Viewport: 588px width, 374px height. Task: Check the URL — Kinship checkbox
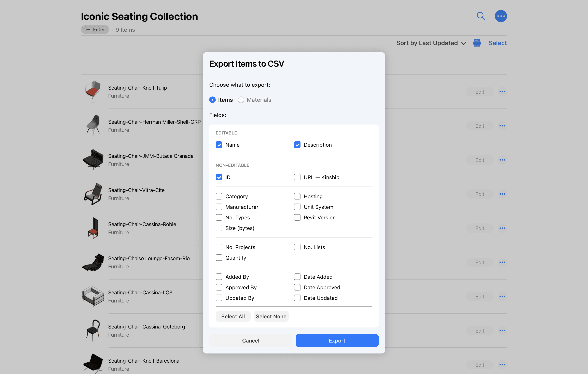click(297, 177)
